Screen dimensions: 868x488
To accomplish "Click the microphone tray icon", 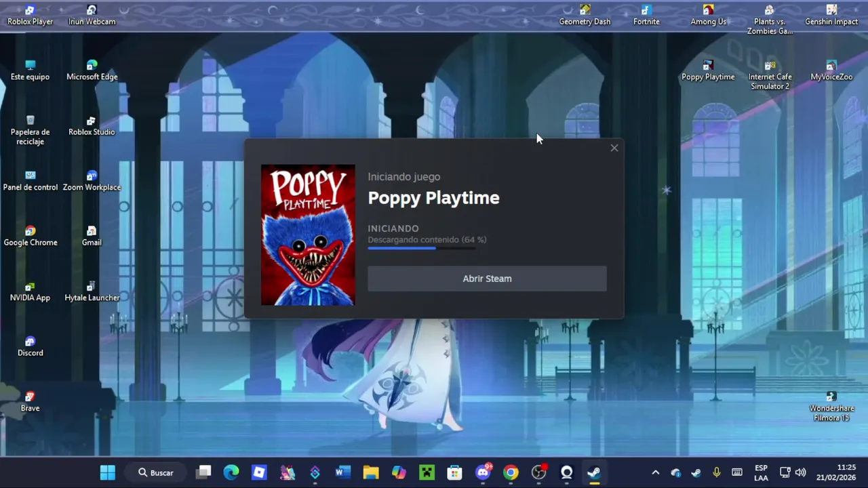I will (716, 472).
